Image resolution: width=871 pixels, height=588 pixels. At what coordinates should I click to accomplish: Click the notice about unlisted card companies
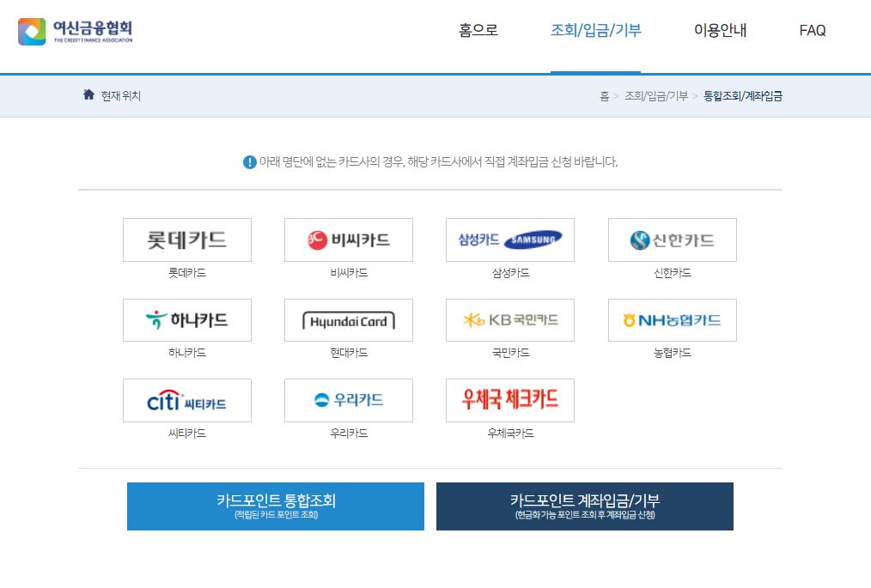[x=438, y=162]
